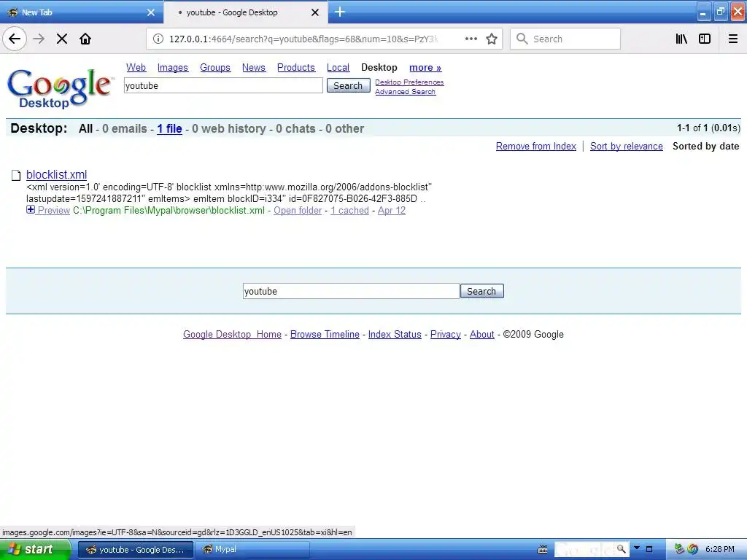Open the Web search link
The height and width of the screenshot is (560, 747).
coord(136,68)
